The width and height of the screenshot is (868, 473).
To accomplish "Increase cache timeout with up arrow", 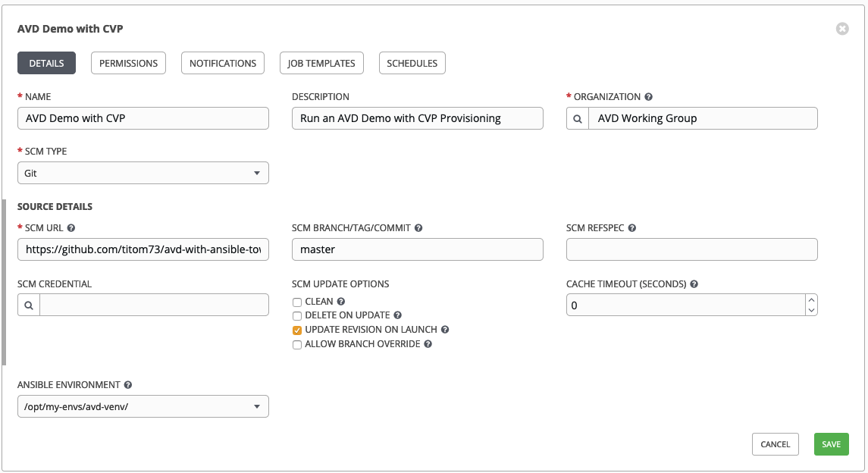I will point(812,299).
